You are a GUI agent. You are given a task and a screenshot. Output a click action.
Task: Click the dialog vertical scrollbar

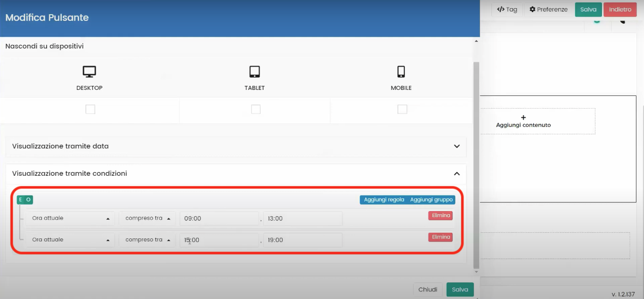(x=476, y=165)
